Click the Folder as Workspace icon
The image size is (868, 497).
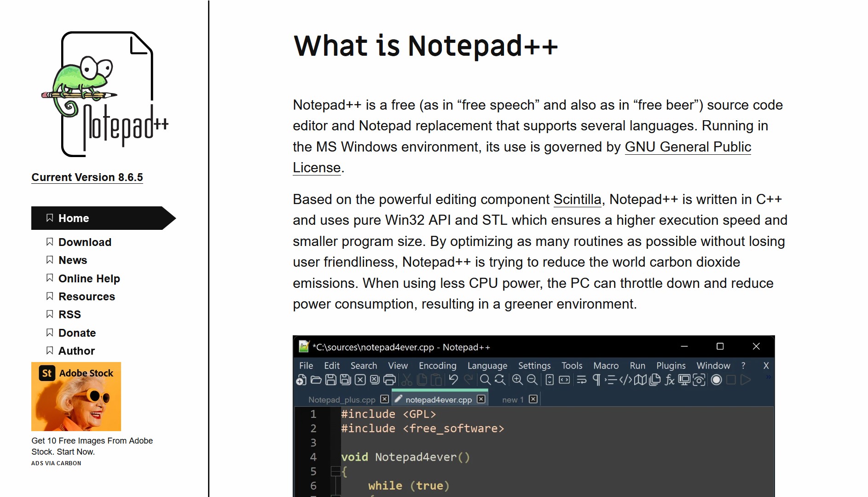click(x=684, y=380)
